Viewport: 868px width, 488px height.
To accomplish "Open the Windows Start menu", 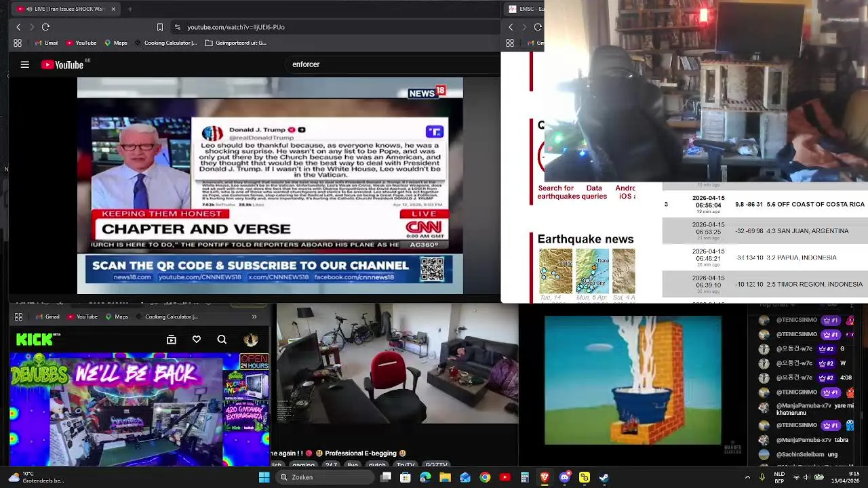I will coord(264,477).
